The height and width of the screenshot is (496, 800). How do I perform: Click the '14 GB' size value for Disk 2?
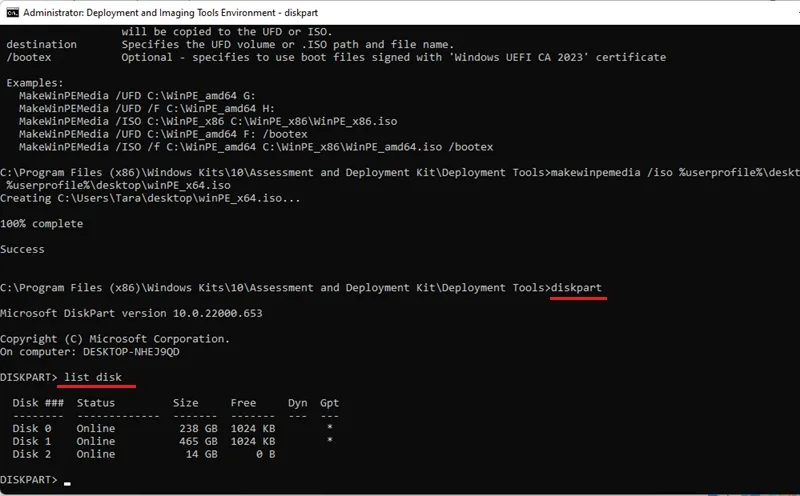click(202, 454)
